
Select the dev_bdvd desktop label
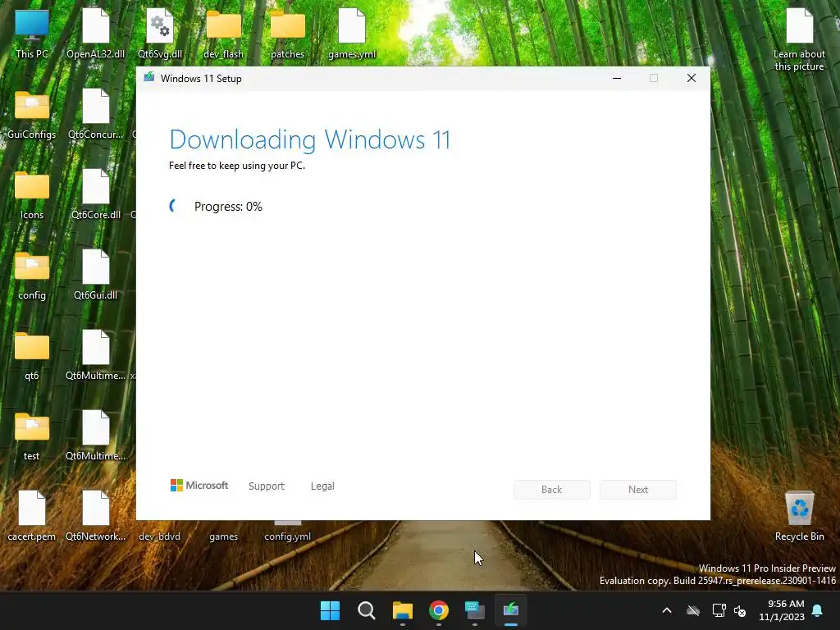click(160, 536)
